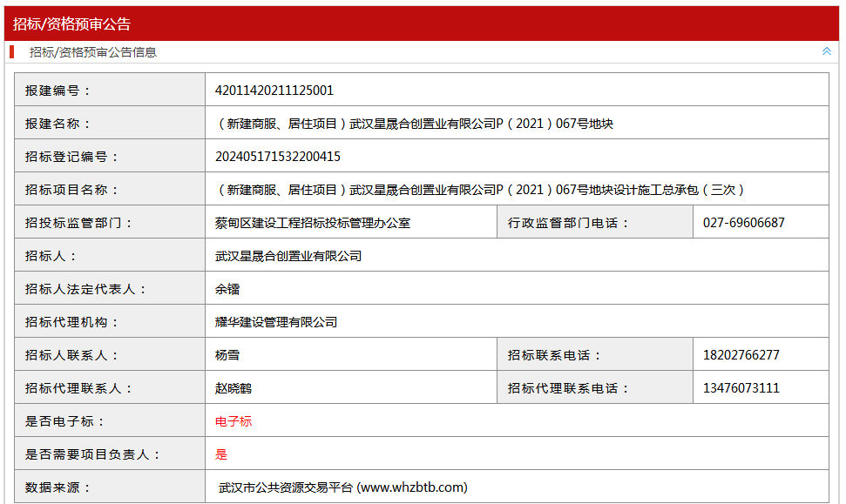Screen dimensions: 846x504
Task: Click the red 电子标 text
Action: (233, 421)
